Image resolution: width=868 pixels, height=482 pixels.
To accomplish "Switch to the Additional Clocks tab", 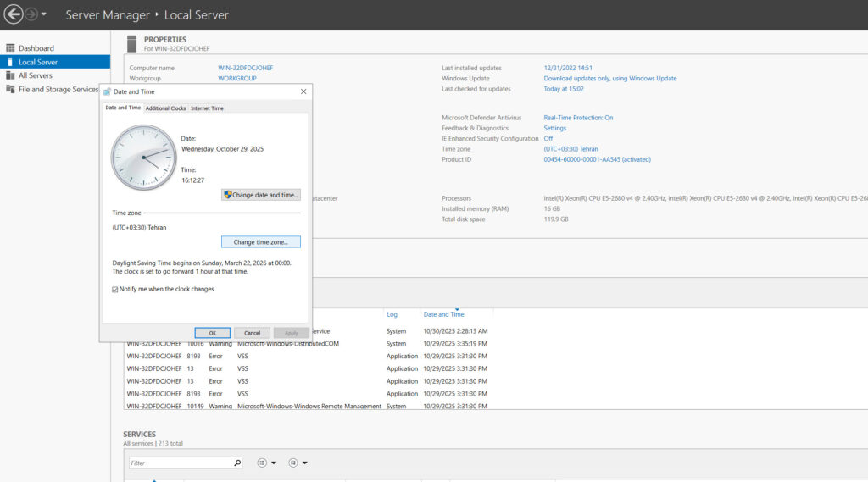I will 165,108.
